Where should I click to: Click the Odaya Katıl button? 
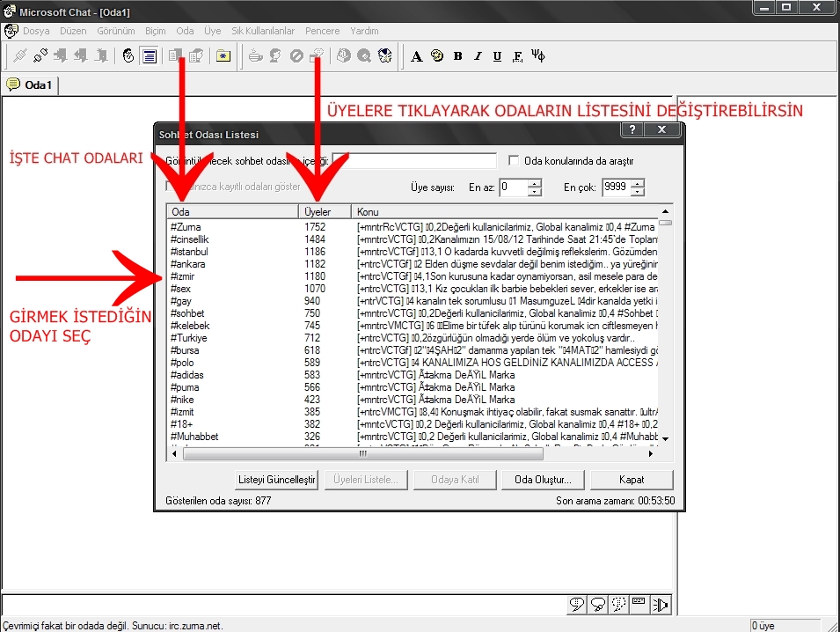tap(455, 480)
